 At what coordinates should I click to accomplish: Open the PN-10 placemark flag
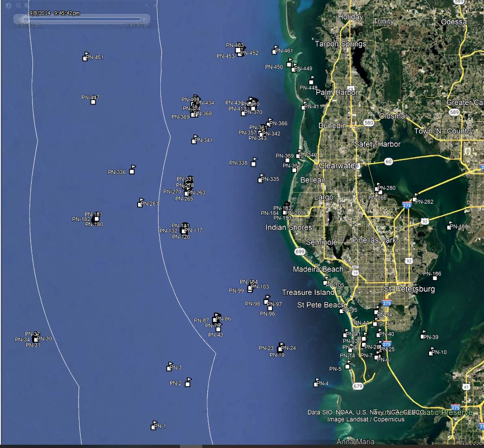[431, 352]
